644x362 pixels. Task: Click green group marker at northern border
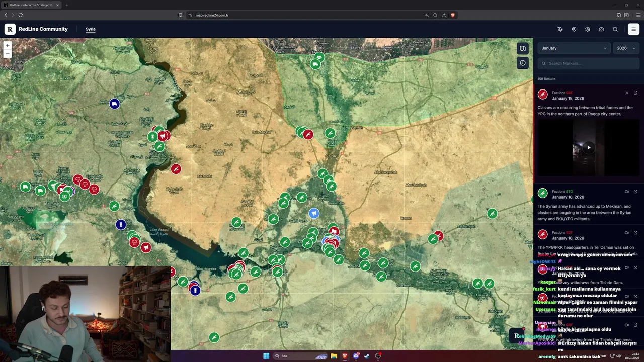tap(319, 57)
